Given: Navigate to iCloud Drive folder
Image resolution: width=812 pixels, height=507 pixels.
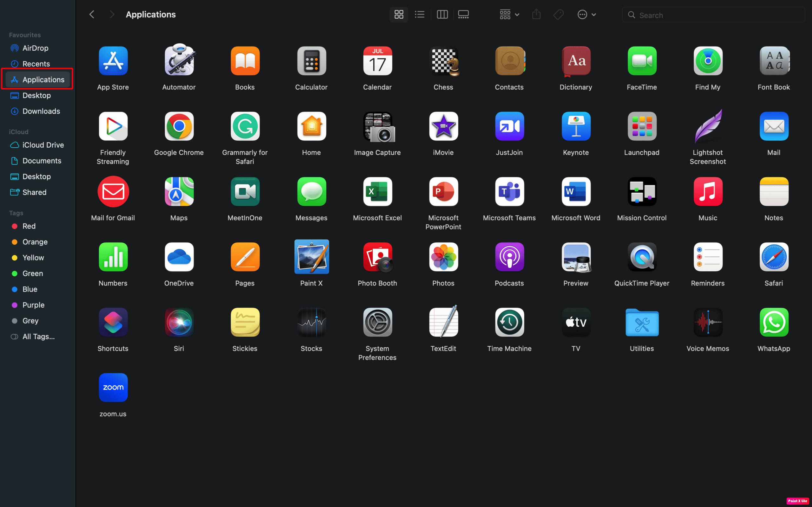Looking at the screenshot, I should [43, 144].
